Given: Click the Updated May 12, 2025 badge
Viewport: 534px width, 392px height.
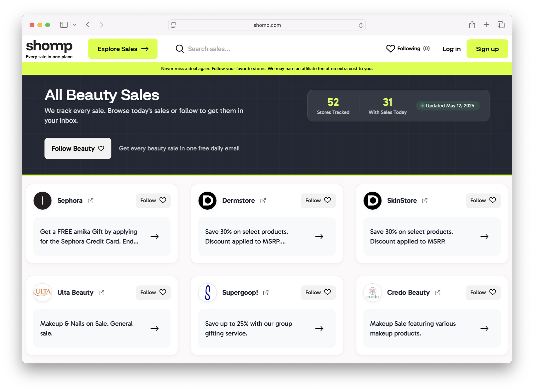Looking at the screenshot, I should tap(448, 106).
